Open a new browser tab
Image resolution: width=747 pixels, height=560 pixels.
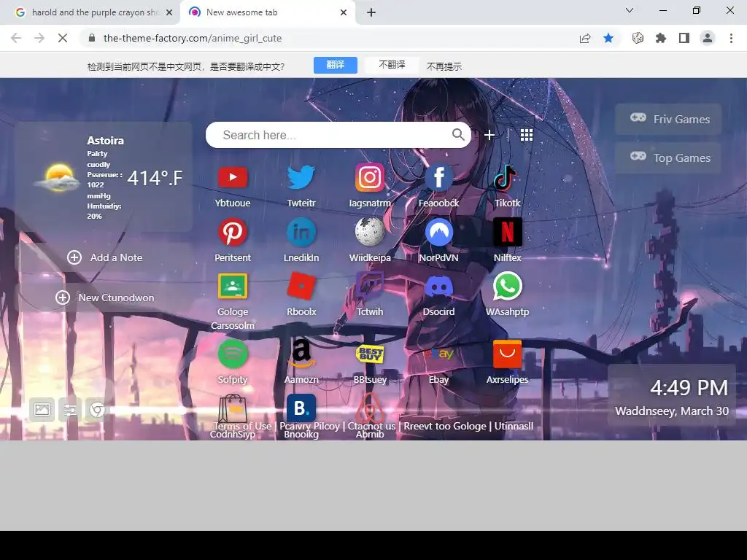pos(371,12)
